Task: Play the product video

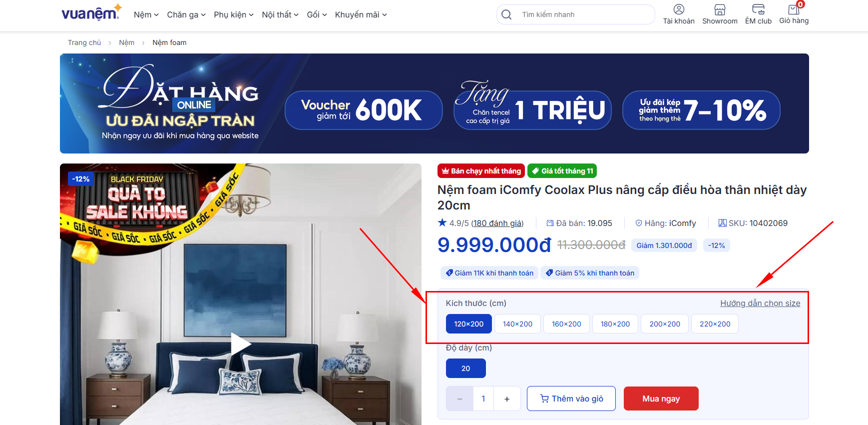Action: coord(241,344)
